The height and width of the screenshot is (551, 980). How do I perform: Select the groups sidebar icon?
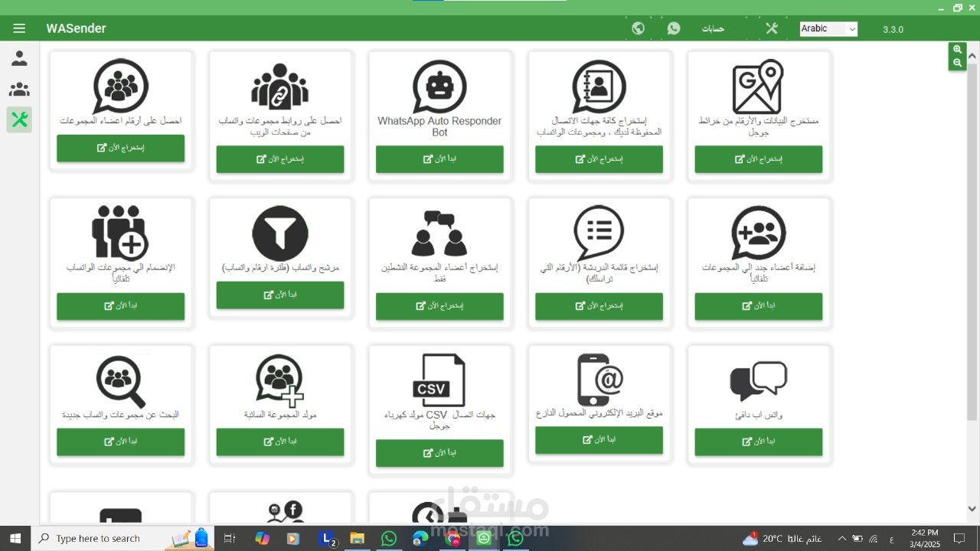click(19, 90)
